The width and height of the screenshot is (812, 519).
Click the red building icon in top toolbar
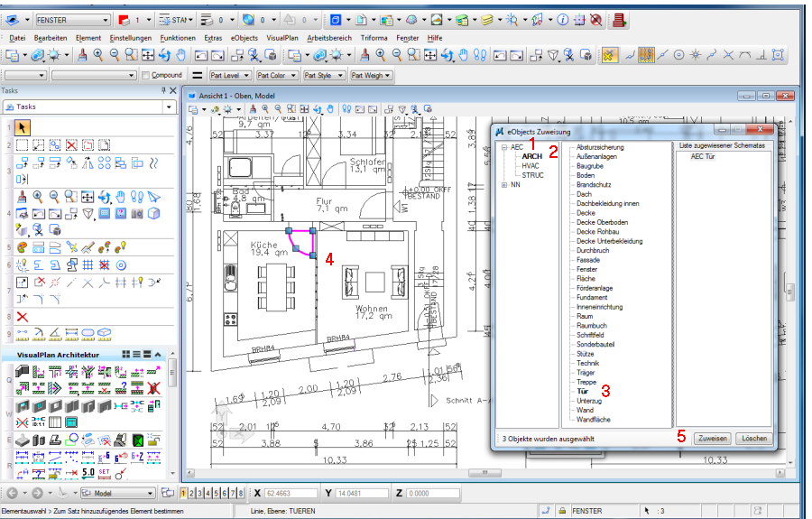pyautogui.click(x=618, y=20)
